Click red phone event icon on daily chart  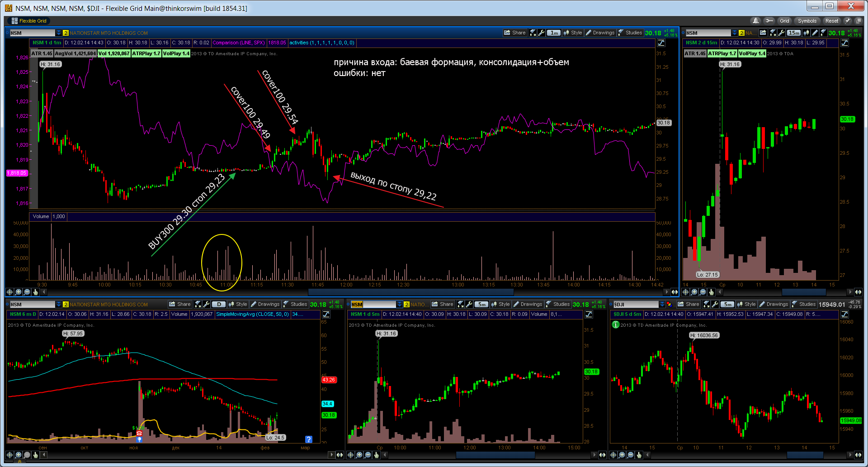(139, 434)
